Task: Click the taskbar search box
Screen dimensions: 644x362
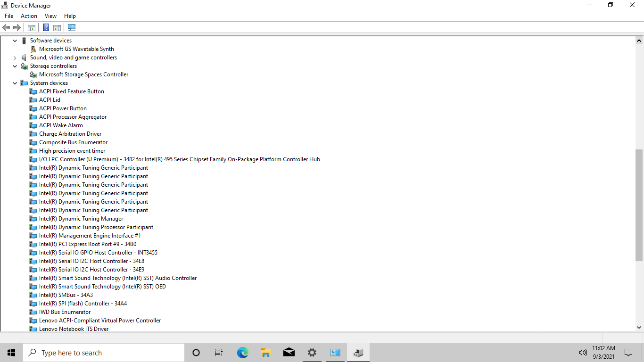Action: pyautogui.click(x=104, y=353)
